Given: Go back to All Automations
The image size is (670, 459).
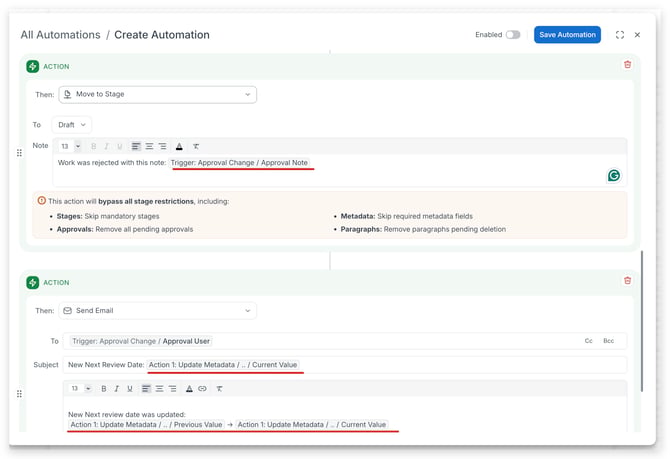Looking at the screenshot, I should pos(60,35).
